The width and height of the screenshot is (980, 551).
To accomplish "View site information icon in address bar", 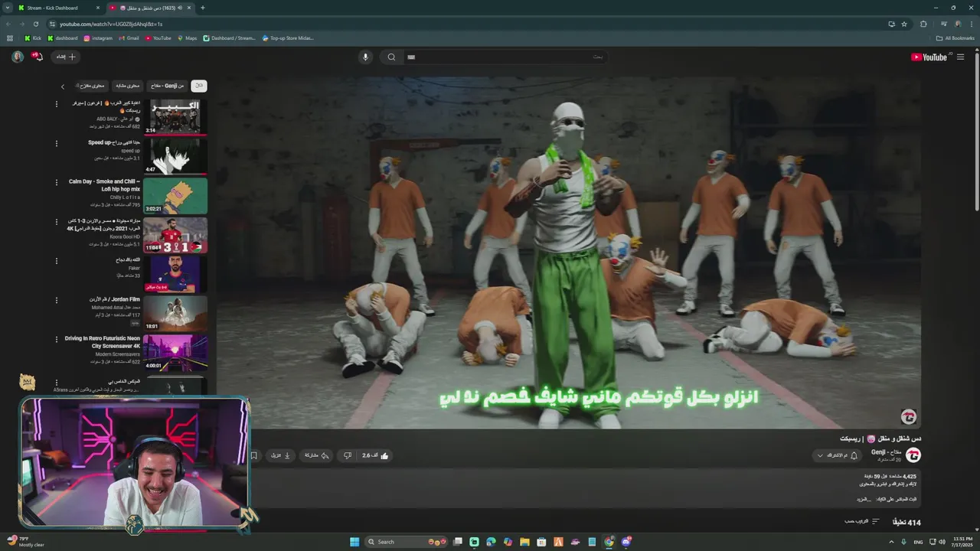I will click(x=52, y=24).
